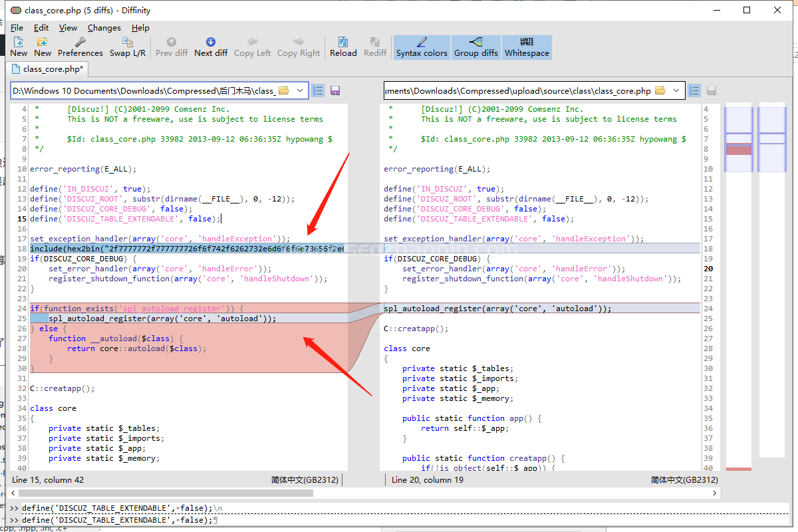The height and width of the screenshot is (532, 798).
Task: Open the Changes menu
Action: 104,28
